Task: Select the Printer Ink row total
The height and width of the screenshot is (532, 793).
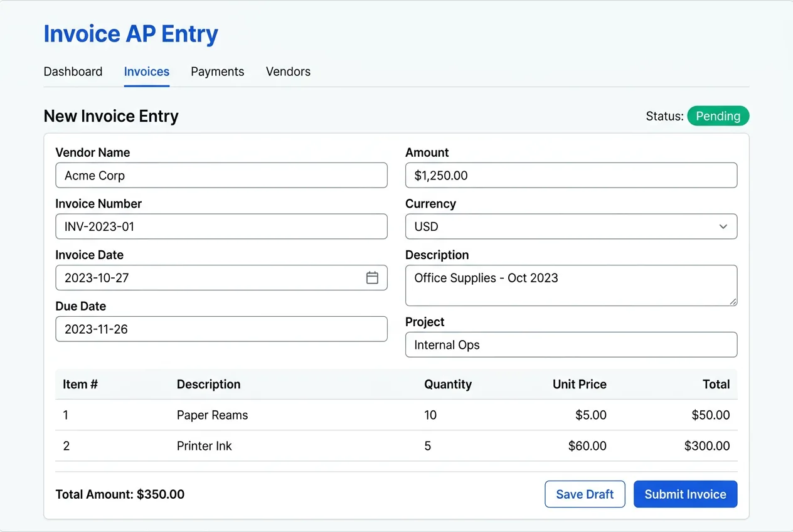Action: tap(708, 445)
